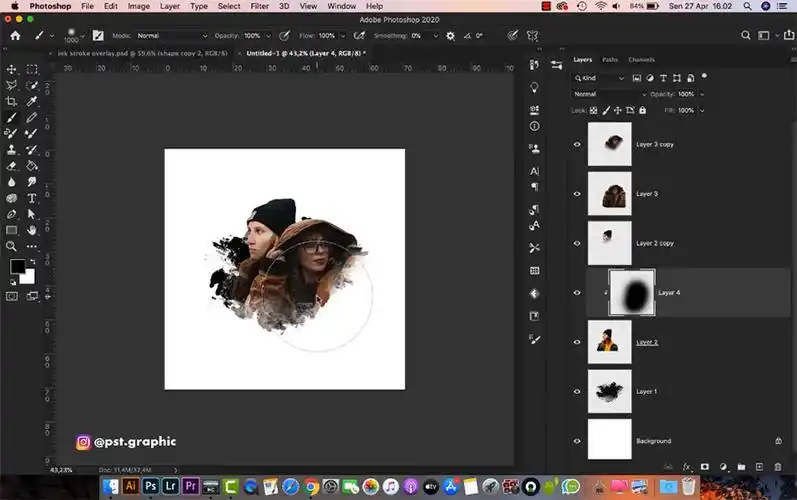Screen dimensions: 797x500
Task: Switch to the Channels tab
Action: pyautogui.click(x=641, y=59)
